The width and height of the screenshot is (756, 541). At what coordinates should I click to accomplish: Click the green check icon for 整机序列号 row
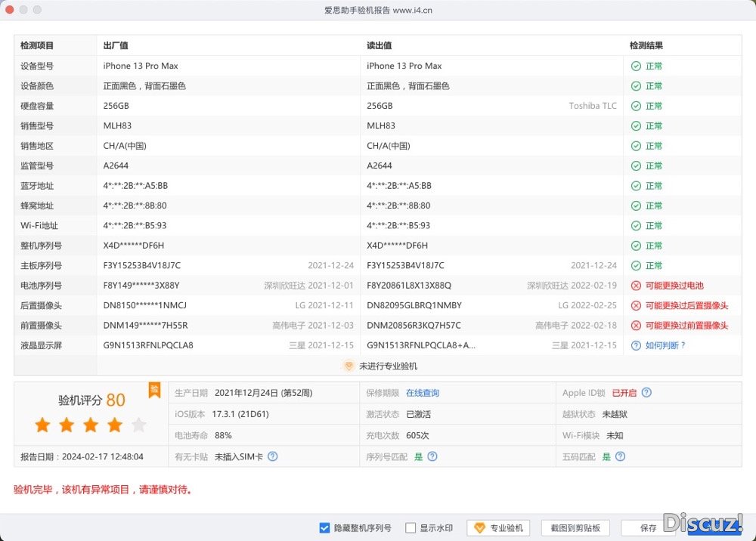(x=636, y=246)
